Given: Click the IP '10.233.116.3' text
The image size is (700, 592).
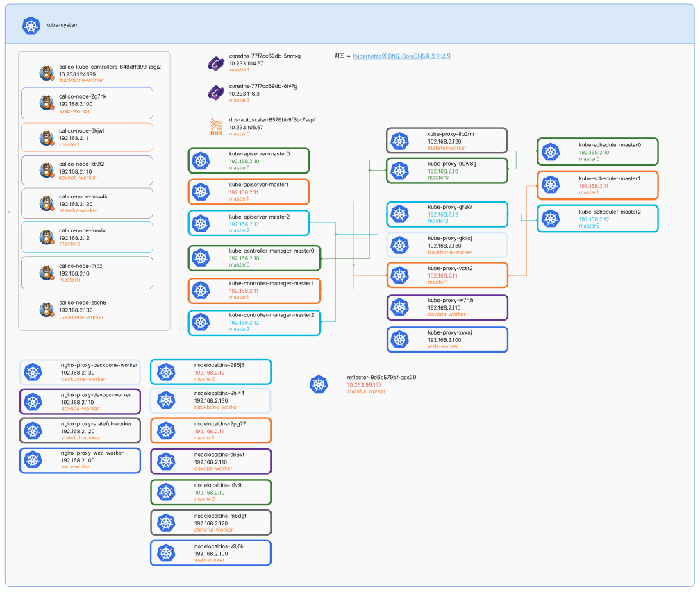Looking at the screenshot, I should tap(244, 94).
